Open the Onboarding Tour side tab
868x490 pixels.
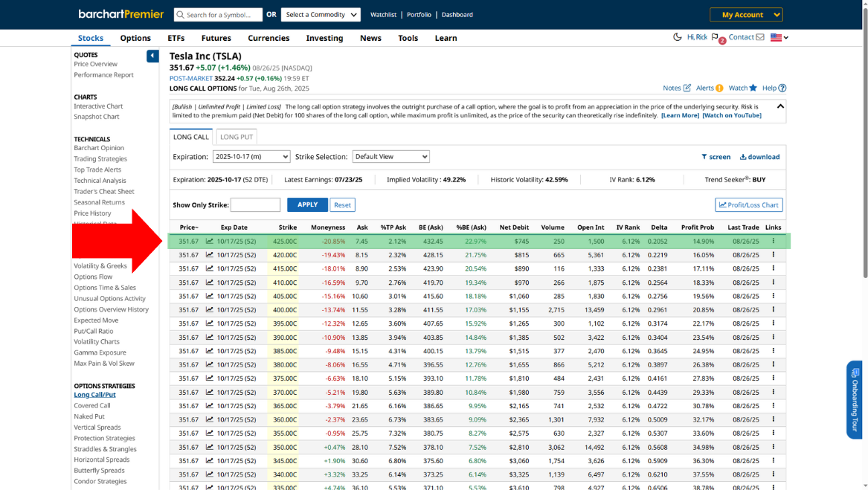tap(854, 400)
